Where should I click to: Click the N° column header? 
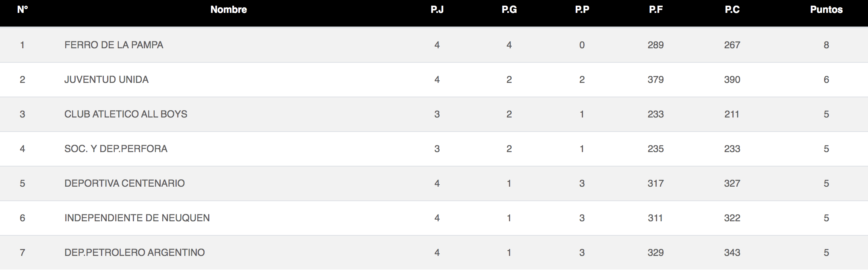pos(23,10)
